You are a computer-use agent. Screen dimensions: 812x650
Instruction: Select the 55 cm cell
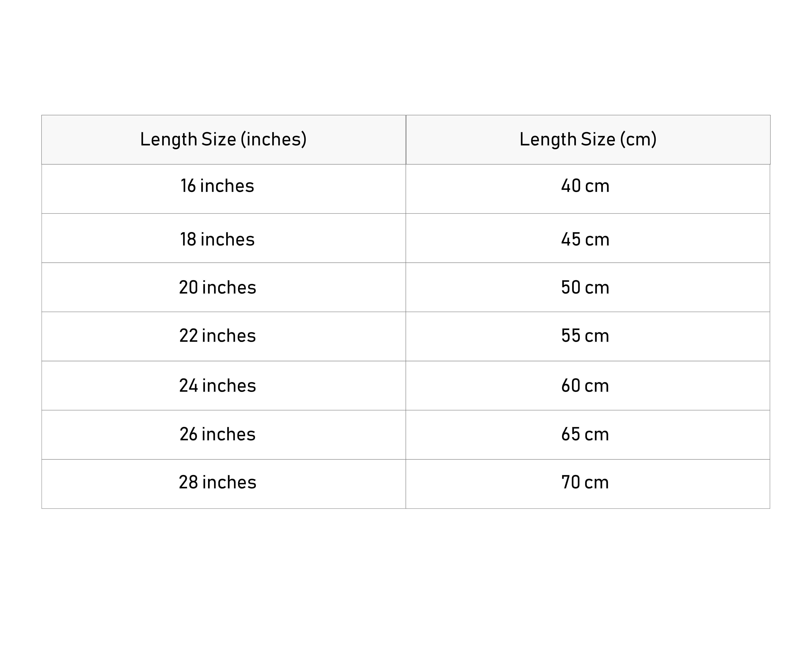click(588, 336)
